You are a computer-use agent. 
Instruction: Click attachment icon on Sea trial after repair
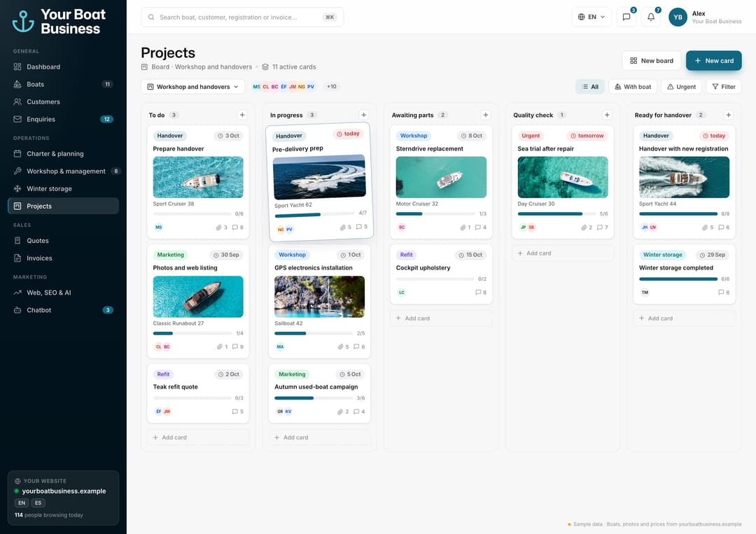(x=584, y=227)
